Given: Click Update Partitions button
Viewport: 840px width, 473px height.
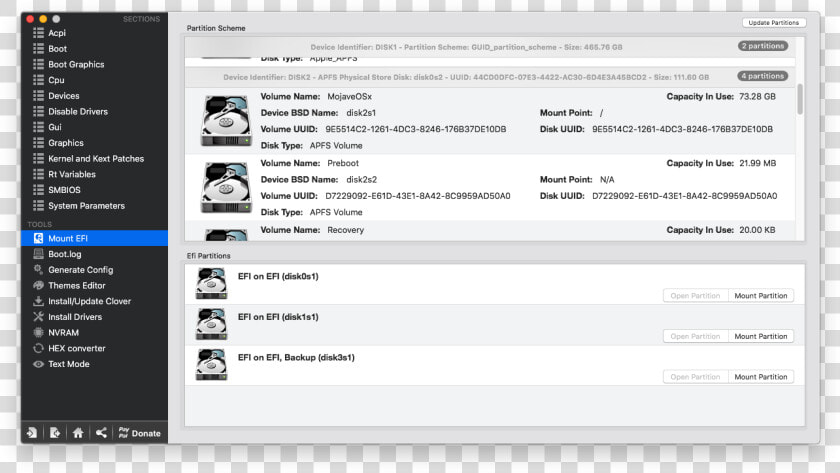Looking at the screenshot, I should coord(774,22).
